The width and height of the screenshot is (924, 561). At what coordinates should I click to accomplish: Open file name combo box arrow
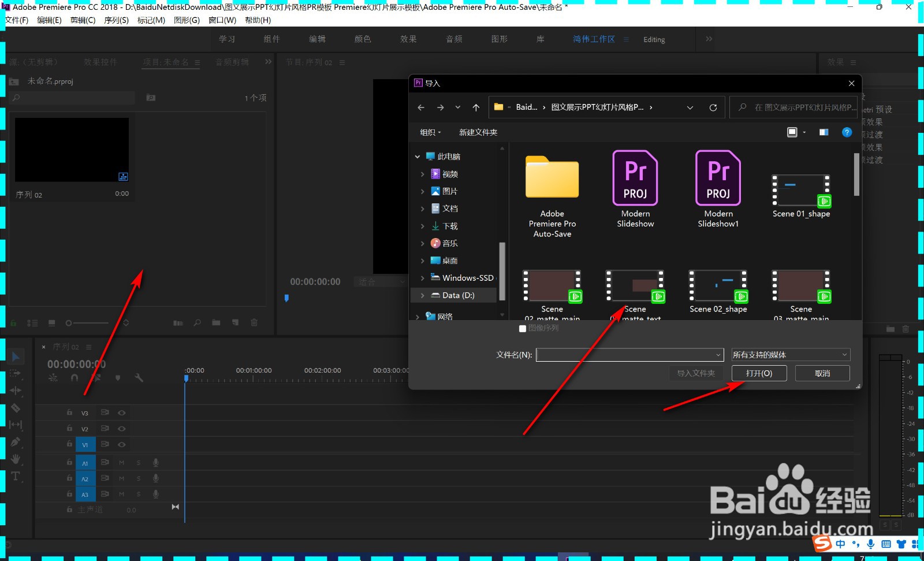tap(718, 355)
